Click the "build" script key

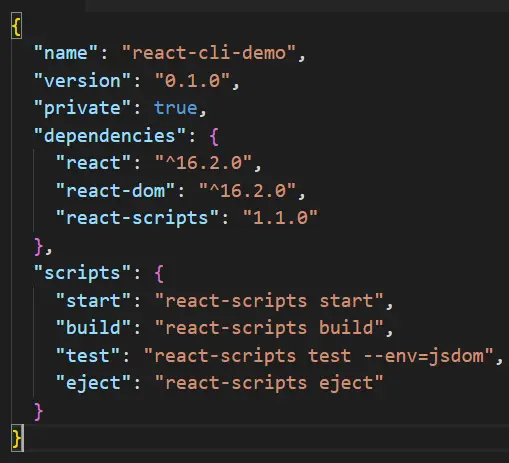coord(93,327)
